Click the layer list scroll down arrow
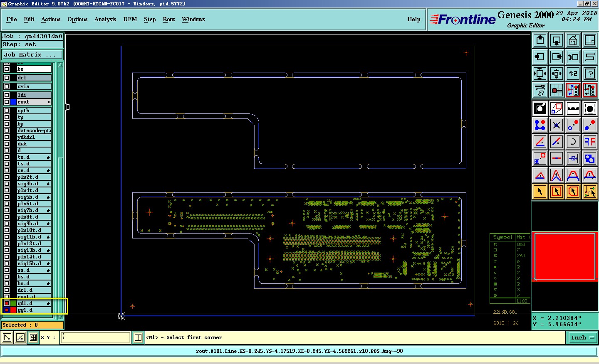The image size is (599, 364). point(60,316)
